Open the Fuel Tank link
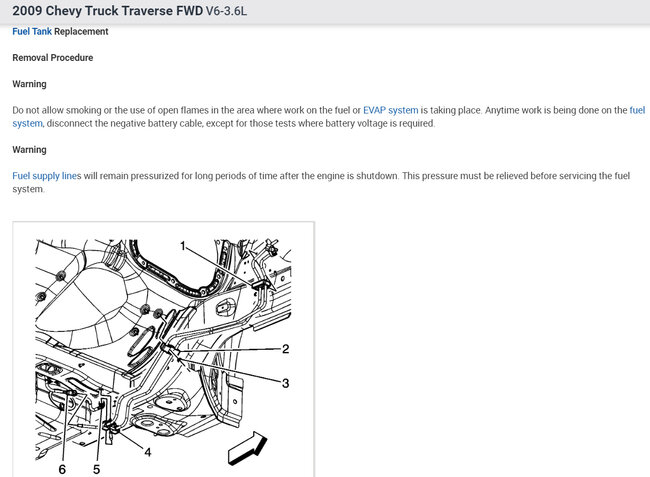650x477 pixels. point(32,31)
